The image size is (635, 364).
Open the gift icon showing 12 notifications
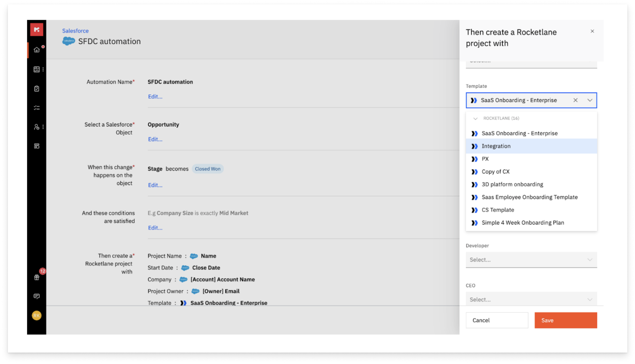click(37, 277)
